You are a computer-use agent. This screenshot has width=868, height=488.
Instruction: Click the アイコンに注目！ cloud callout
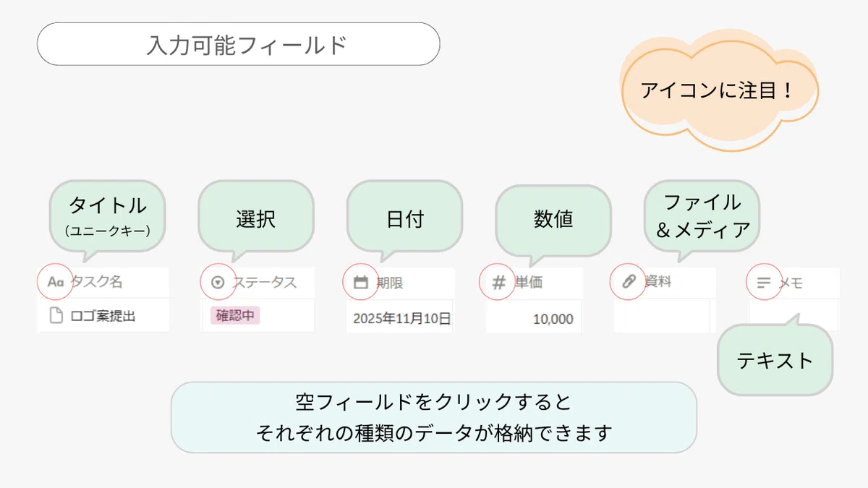coord(719,91)
